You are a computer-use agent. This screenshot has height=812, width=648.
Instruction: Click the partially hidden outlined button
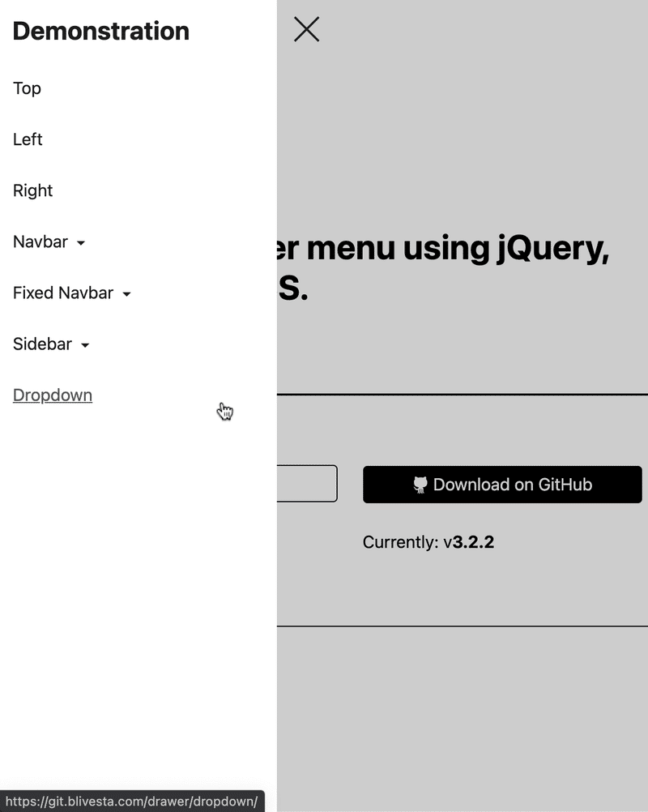(307, 484)
